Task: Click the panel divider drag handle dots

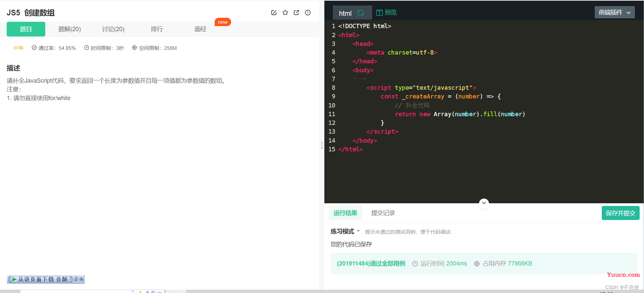Action: (322, 145)
